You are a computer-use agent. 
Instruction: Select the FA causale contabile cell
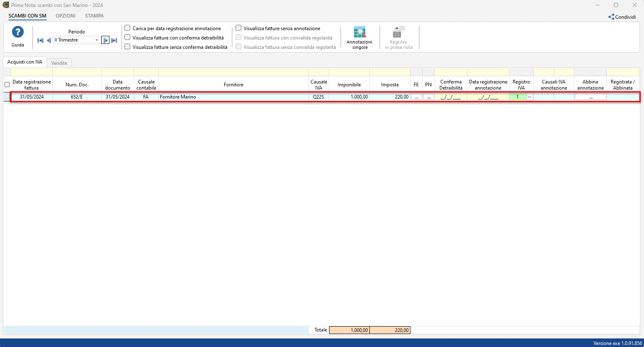tap(146, 97)
